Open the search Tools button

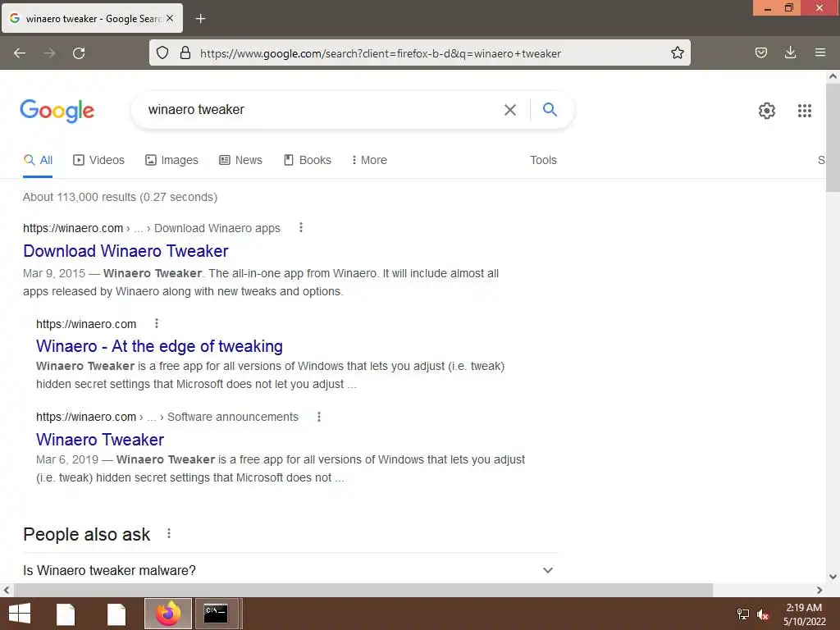[x=543, y=160]
